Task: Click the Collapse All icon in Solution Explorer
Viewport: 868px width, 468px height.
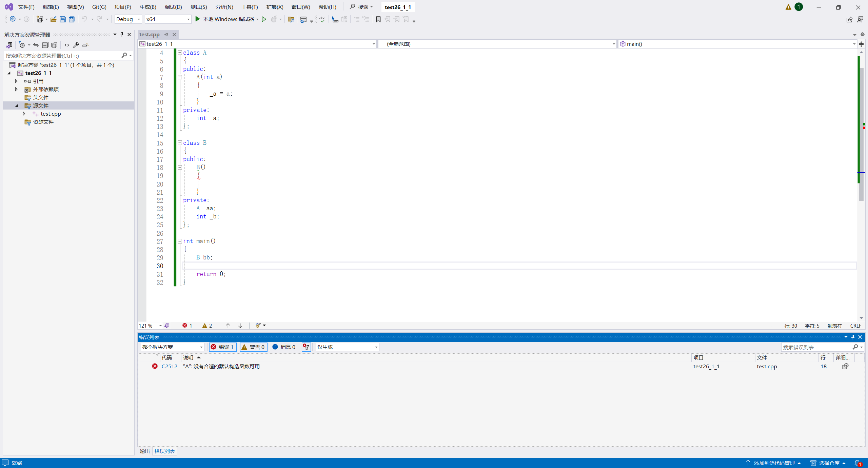Action: point(45,45)
